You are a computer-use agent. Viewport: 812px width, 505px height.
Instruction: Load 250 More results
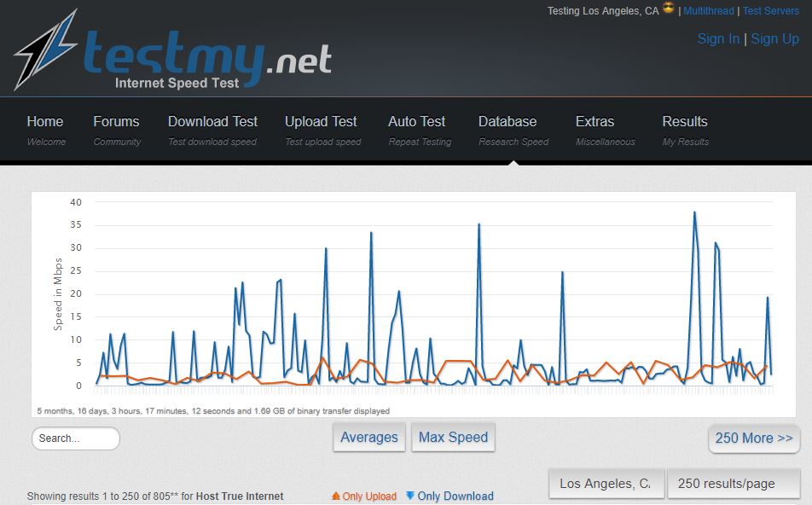(754, 438)
